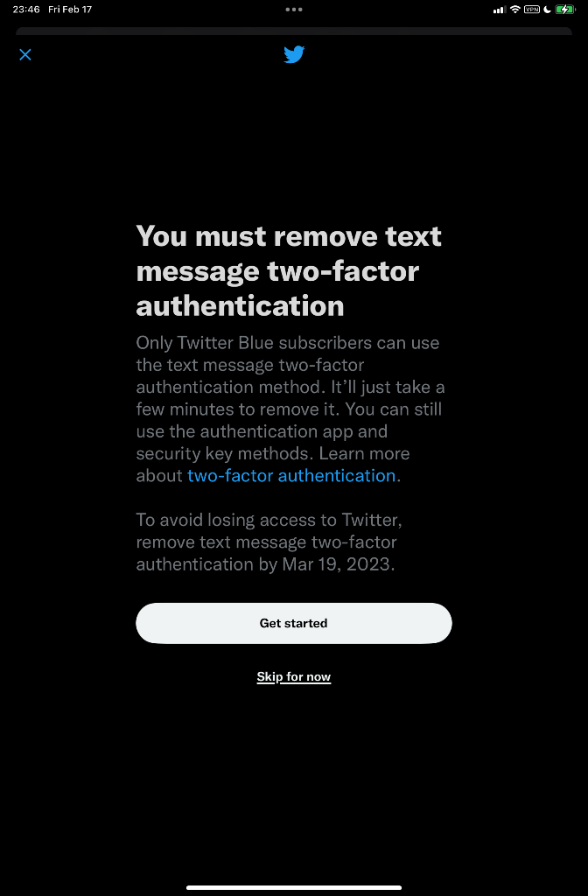Click the Do Not Disturb moon icon
This screenshot has width=588, height=896.
(548, 9)
